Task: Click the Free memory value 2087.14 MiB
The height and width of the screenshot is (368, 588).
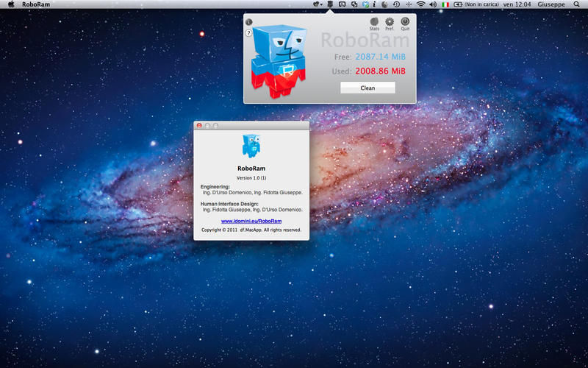Action: pyautogui.click(x=380, y=57)
